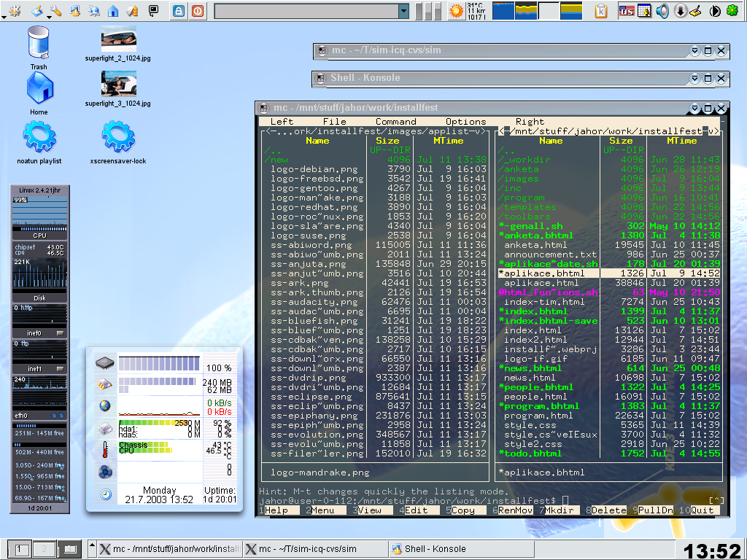Open the Trash desktop icon
Viewport: 747px width, 560px height.
point(39,42)
